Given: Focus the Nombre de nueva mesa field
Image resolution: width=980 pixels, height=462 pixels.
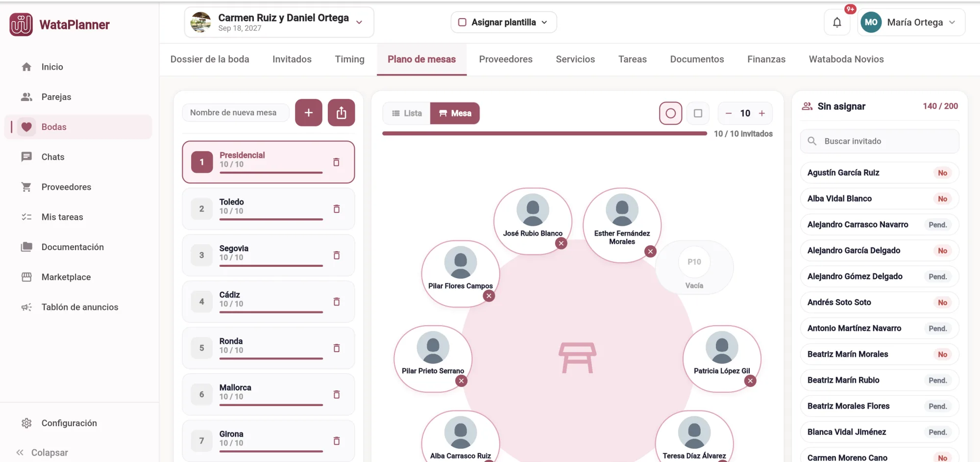Looking at the screenshot, I should [x=236, y=113].
